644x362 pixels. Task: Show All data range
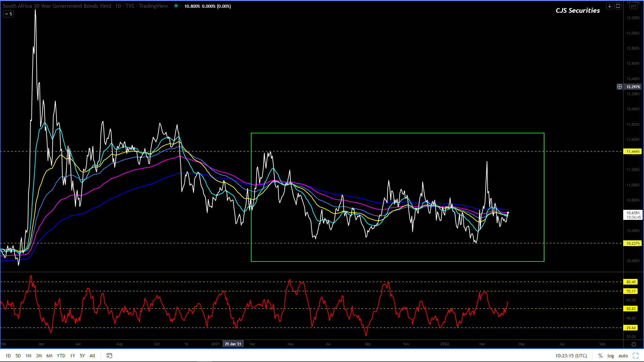click(x=92, y=356)
